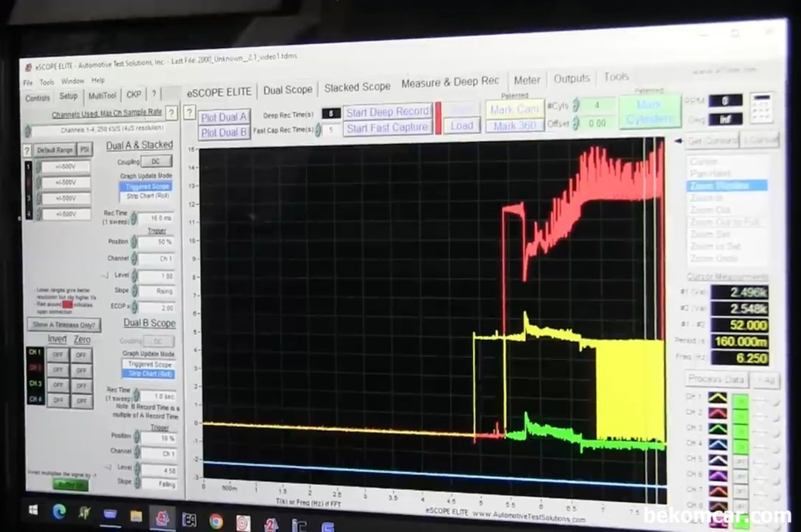Toggle CH 4 Invert OFF button

pyautogui.click(x=58, y=401)
